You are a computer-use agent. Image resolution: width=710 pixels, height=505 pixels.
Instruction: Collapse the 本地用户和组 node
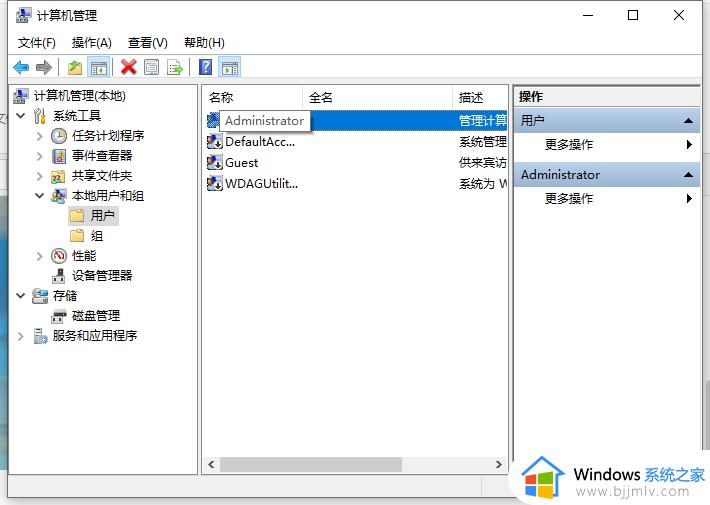[x=39, y=196]
